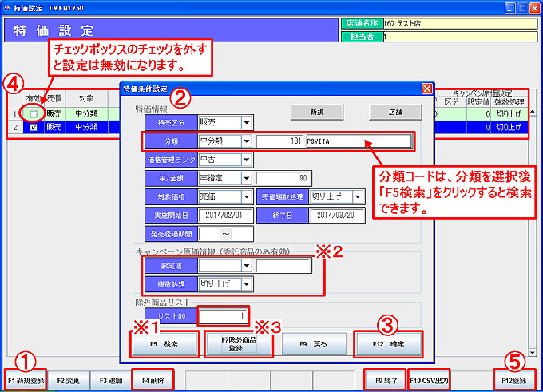
Task: Close the 特価条件設定 dialog
Action: coord(426,88)
